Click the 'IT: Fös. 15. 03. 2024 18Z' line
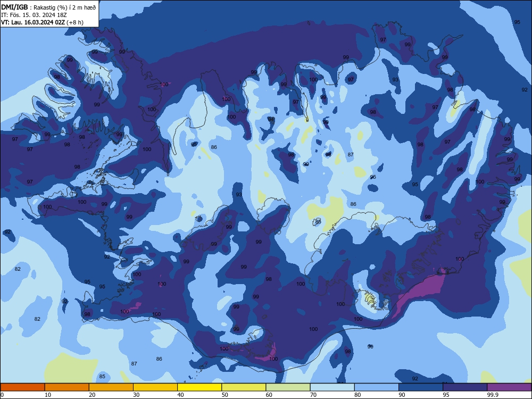Image resolution: width=532 pixels, height=399 pixels. [34, 15]
